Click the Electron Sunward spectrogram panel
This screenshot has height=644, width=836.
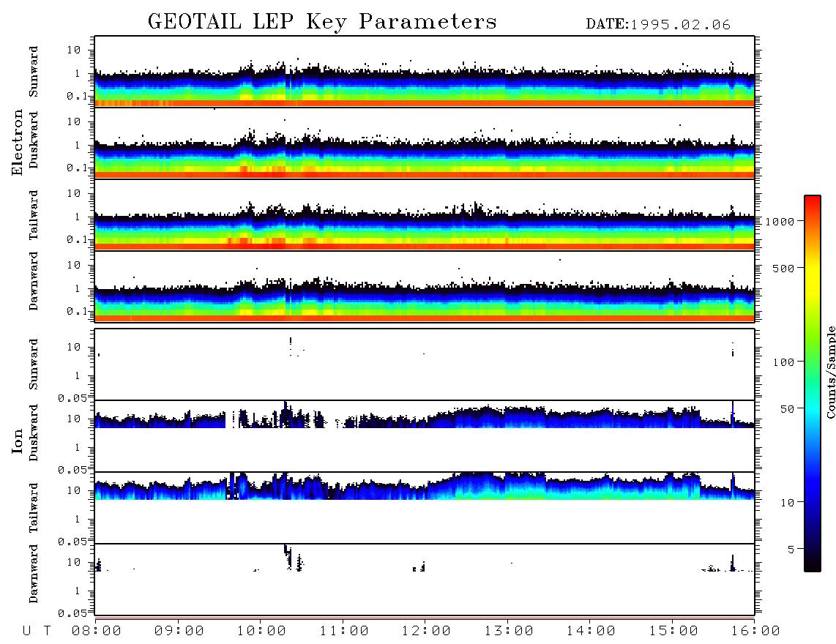(x=425, y=72)
